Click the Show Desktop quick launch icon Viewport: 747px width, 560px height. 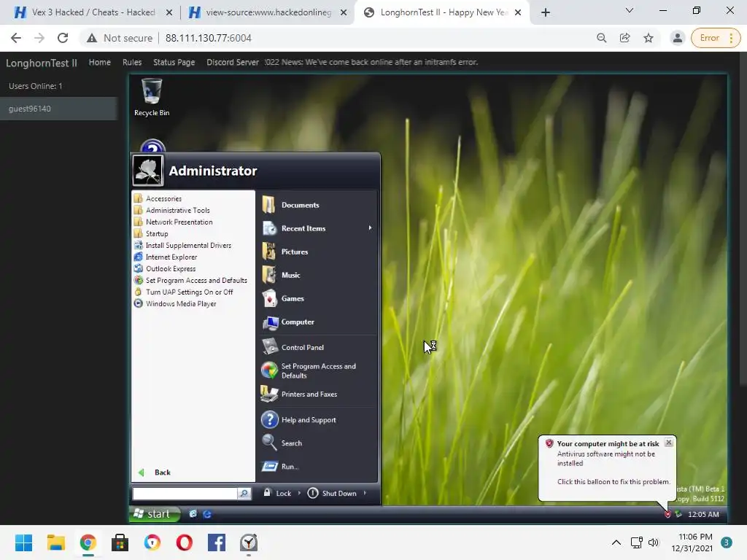click(193, 514)
